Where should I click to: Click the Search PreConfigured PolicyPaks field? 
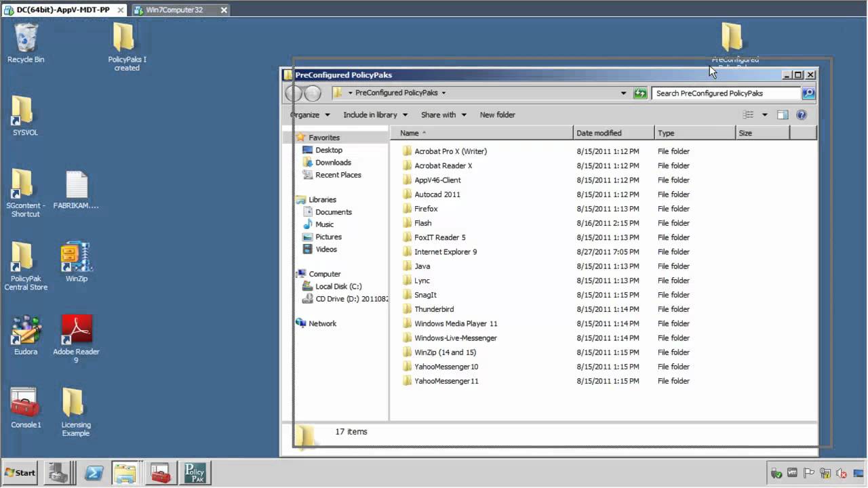click(726, 93)
